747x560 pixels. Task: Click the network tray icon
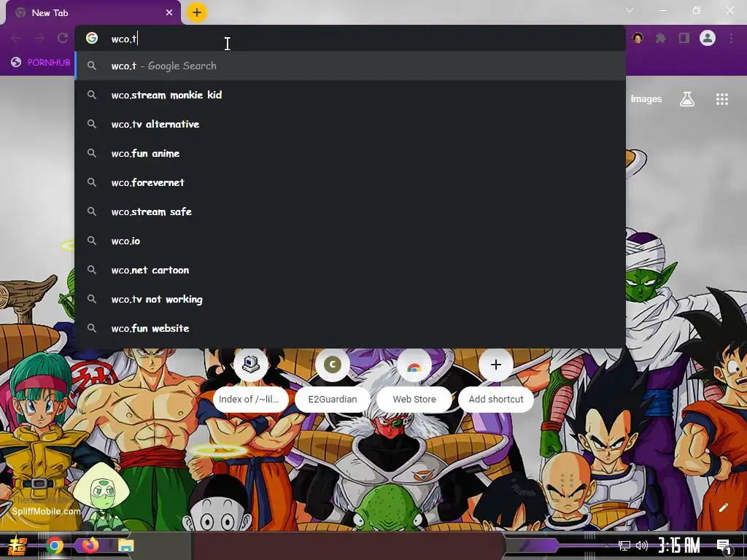[624, 545]
